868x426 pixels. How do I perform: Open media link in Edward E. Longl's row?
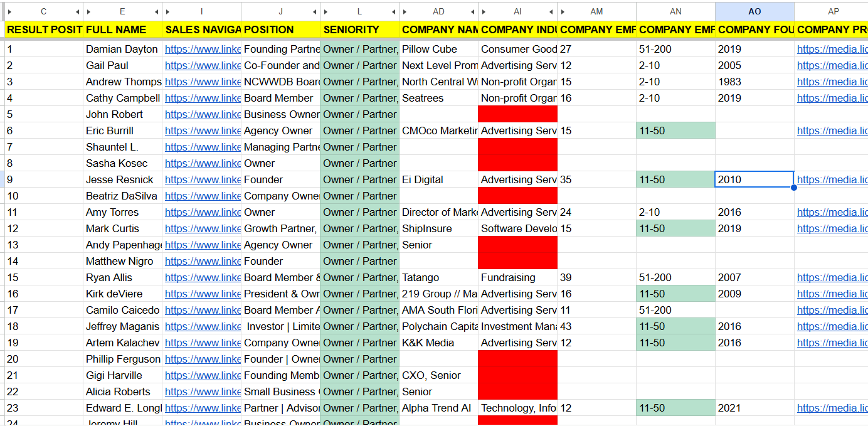tap(832, 408)
